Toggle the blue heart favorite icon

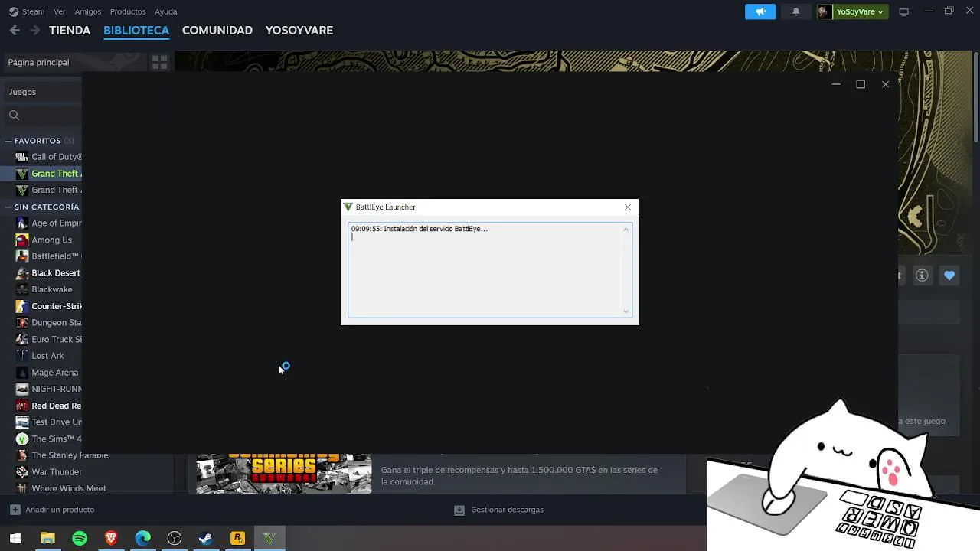pyautogui.click(x=949, y=275)
